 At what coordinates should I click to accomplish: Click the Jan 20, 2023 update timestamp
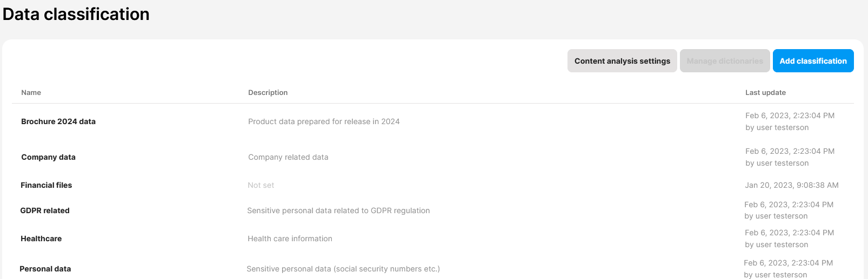(792, 185)
